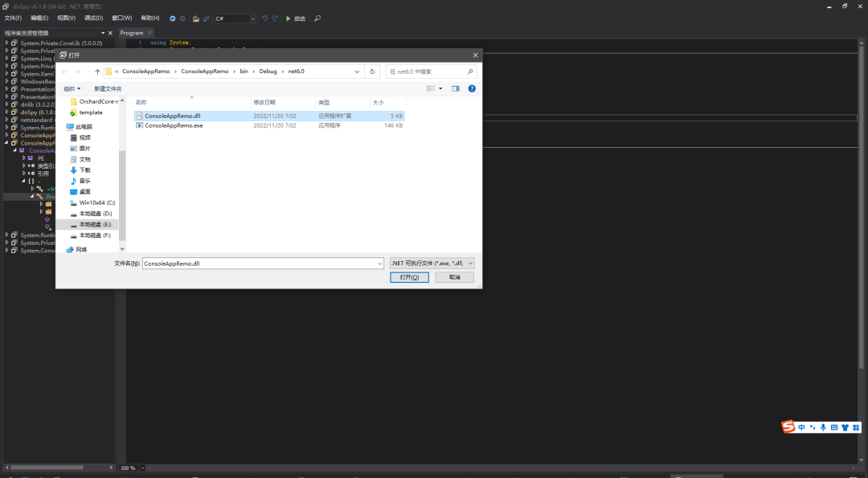The image size is (868, 478).
Task: Toggle the preview pane icon in dialog
Action: click(455, 88)
